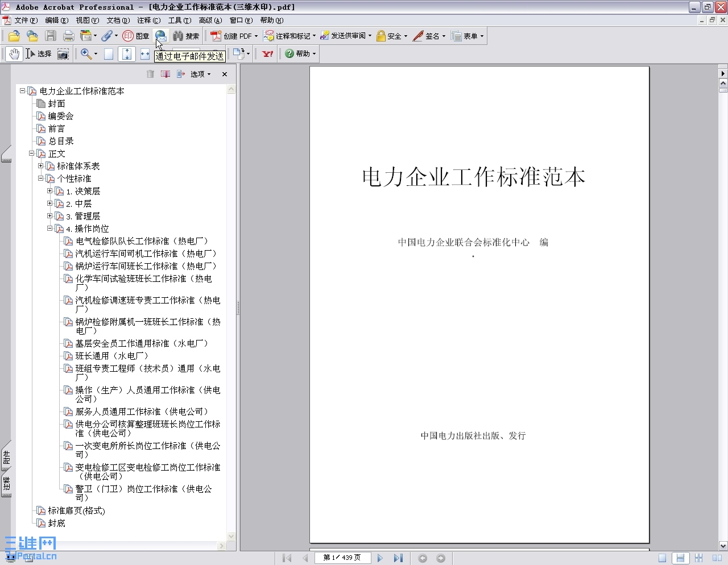Collapse the 4. 操作岗位 bookmark node
728x565 pixels.
point(50,229)
